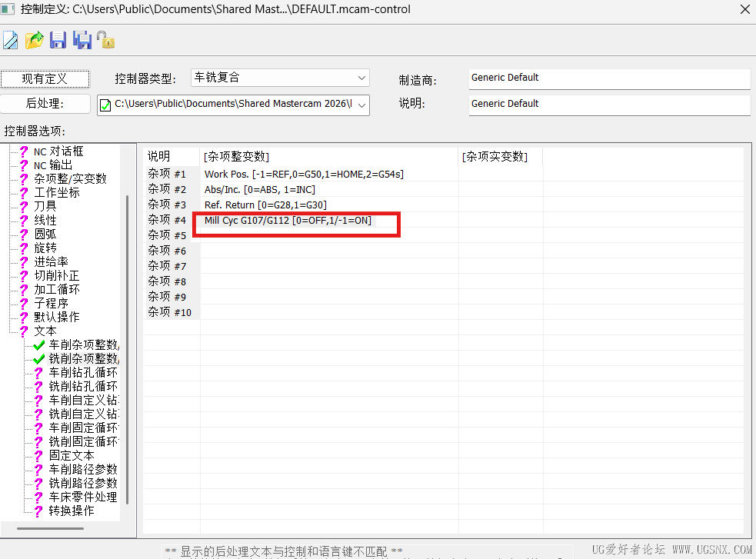Select 车削钻孔循环 tree item
The height and width of the screenshot is (559, 756).
point(83,372)
